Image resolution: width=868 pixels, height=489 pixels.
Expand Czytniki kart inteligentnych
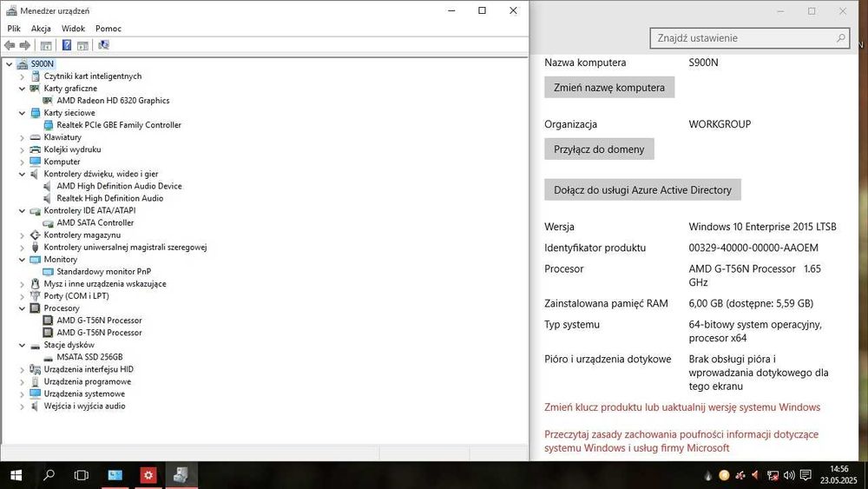(23, 76)
